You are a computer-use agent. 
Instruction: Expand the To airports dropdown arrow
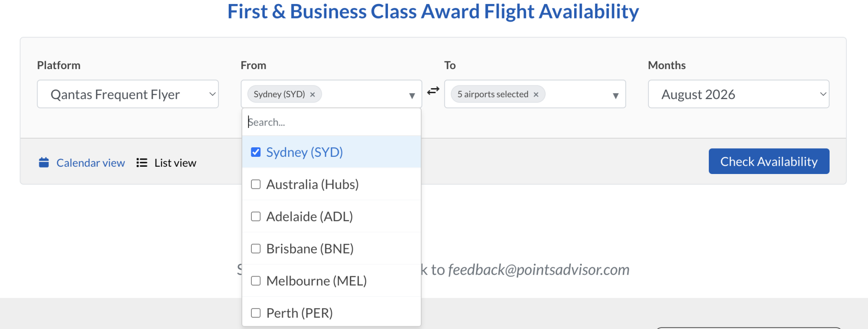point(615,95)
